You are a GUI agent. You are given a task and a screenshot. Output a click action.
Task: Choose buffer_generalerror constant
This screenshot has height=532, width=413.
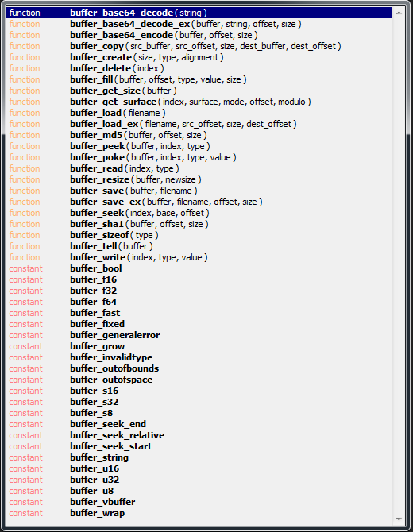click(199, 335)
